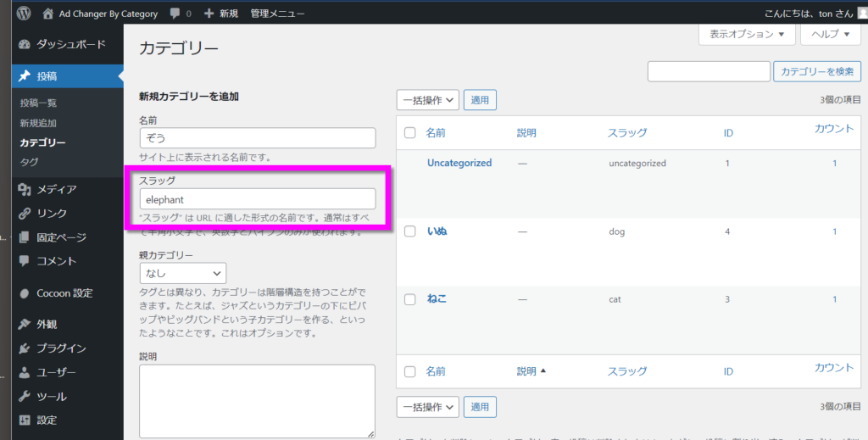Click into the slug input field
The width and height of the screenshot is (868, 440).
[x=257, y=198]
